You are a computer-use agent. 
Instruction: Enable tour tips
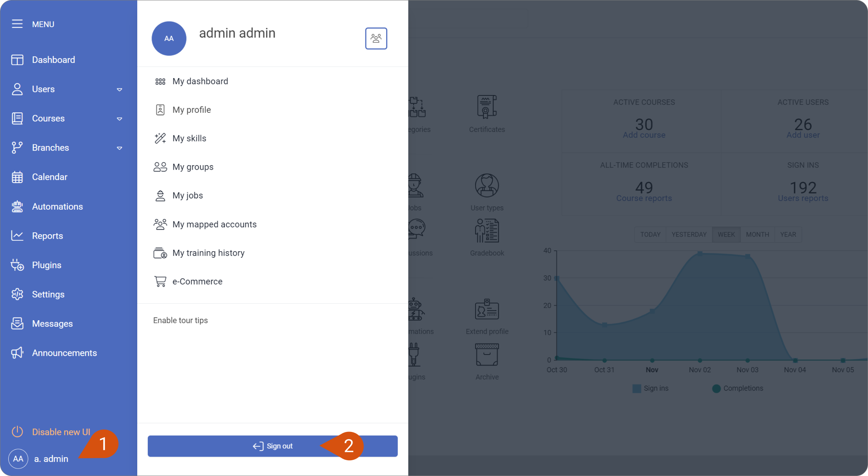click(181, 320)
